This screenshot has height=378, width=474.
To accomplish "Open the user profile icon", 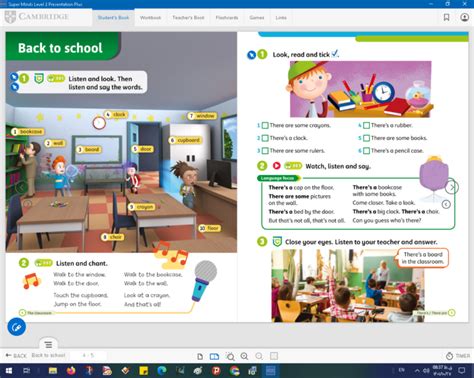I will coord(464,17).
